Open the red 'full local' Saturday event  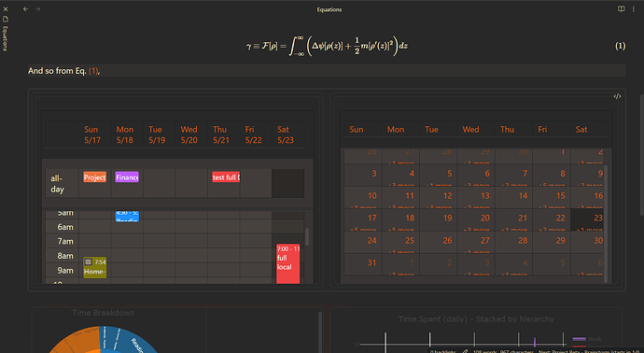(287, 264)
